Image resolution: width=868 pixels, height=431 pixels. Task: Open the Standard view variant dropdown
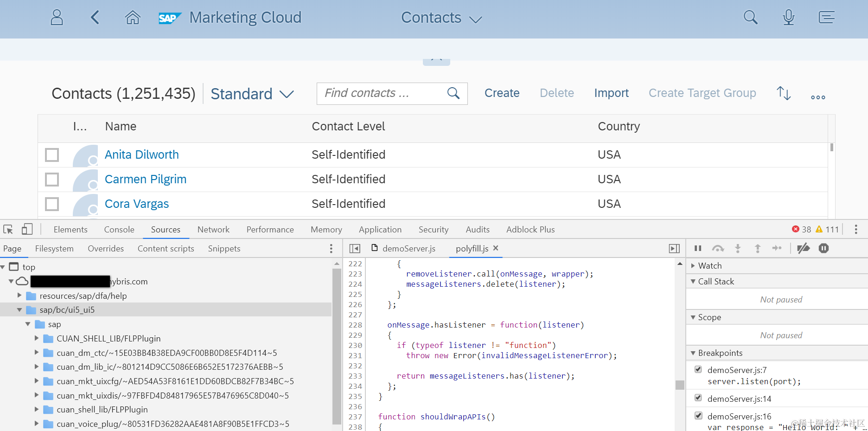(252, 94)
